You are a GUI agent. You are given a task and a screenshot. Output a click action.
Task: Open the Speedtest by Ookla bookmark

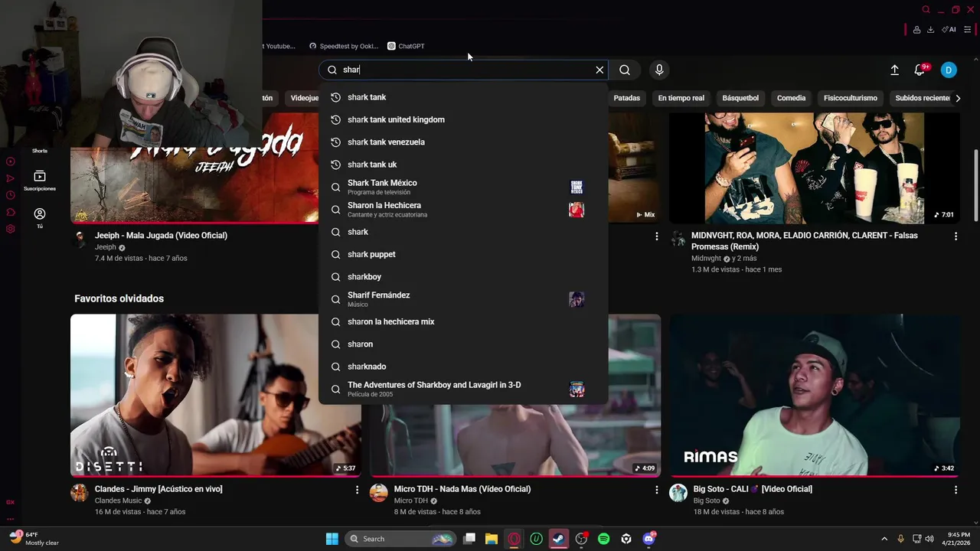tap(344, 46)
